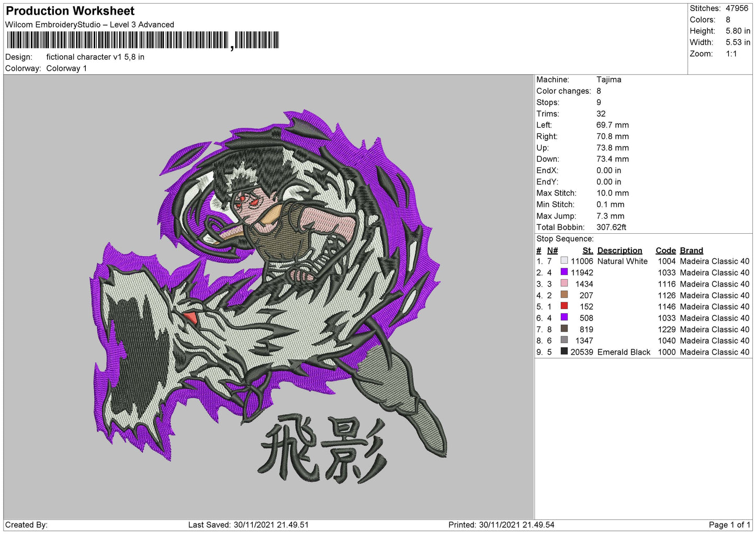756x534 pixels.
Task: Click the 'Brand' column header
Action: [x=692, y=251]
